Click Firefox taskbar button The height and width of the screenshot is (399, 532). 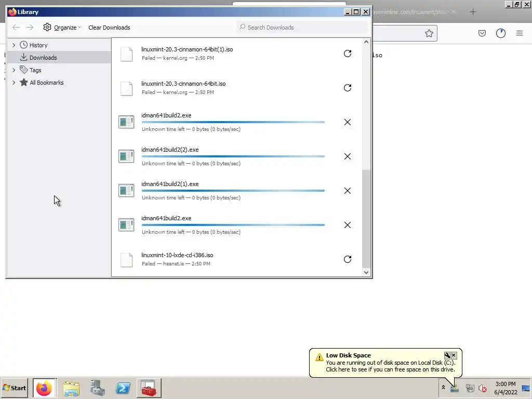coord(45,388)
